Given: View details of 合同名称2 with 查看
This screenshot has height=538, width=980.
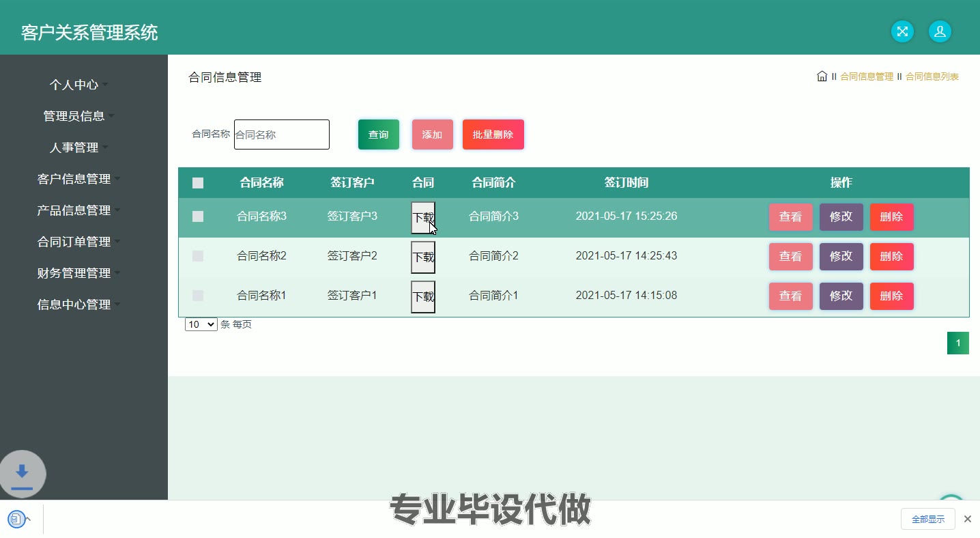Looking at the screenshot, I should [x=791, y=257].
